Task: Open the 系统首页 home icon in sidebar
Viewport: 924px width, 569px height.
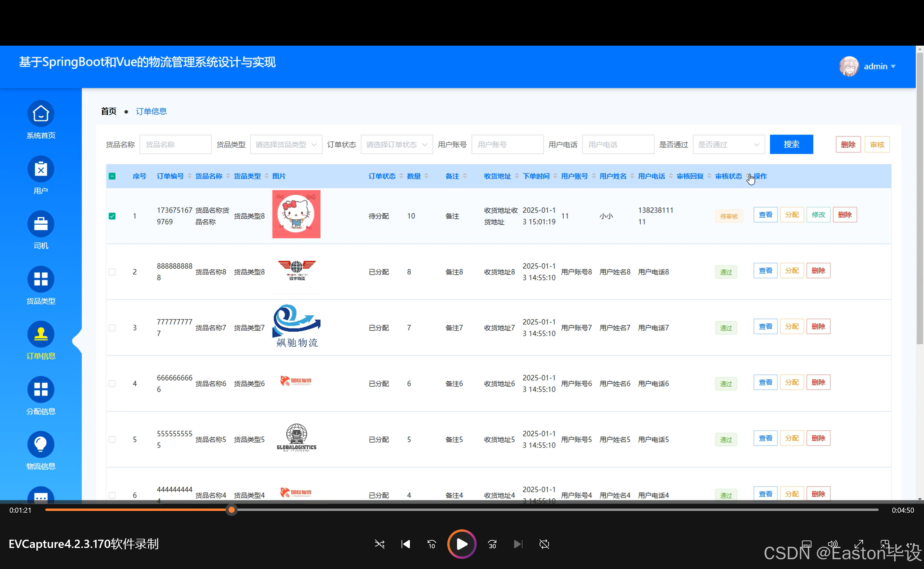Action: 41,114
